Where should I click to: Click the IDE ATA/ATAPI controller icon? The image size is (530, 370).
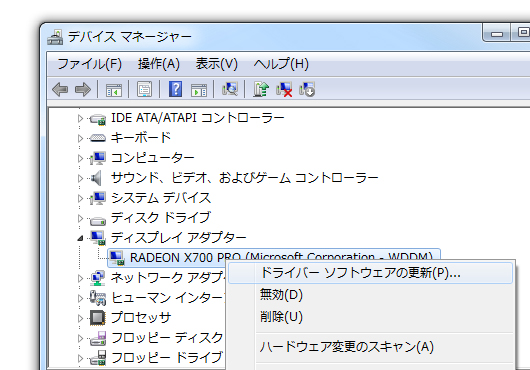[x=98, y=118]
